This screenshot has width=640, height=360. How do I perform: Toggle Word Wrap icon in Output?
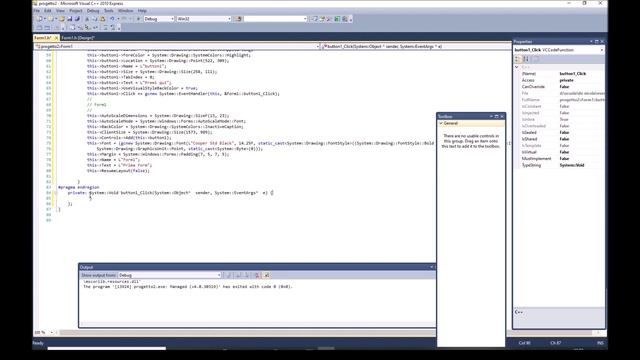click(x=267, y=276)
